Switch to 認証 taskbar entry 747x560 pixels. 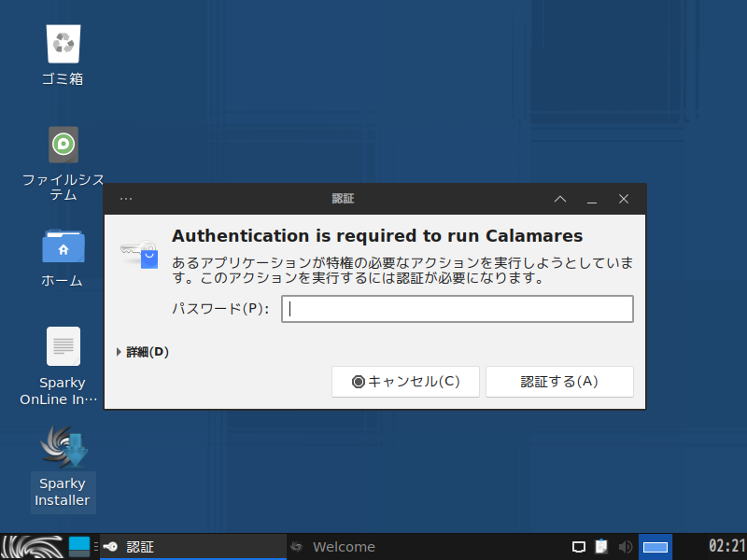pos(193,547)
